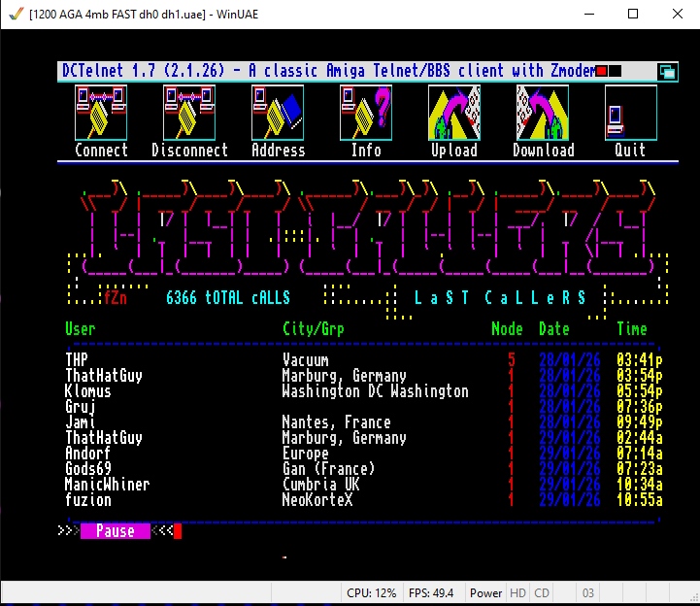Select the user name THP

77,360
